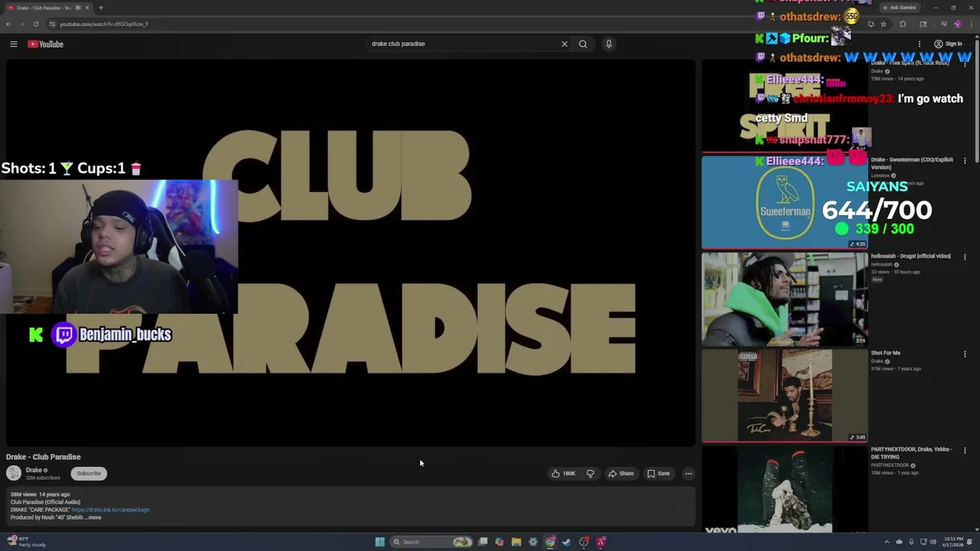Open the DIE TRYING Vevo thumbnail

[x=785, y=490]
